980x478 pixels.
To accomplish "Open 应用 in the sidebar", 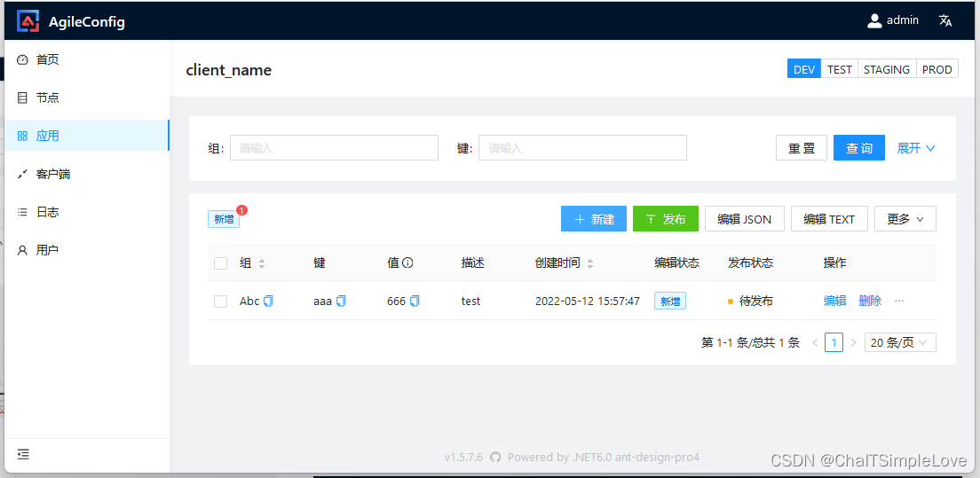I will coord(87,136).
